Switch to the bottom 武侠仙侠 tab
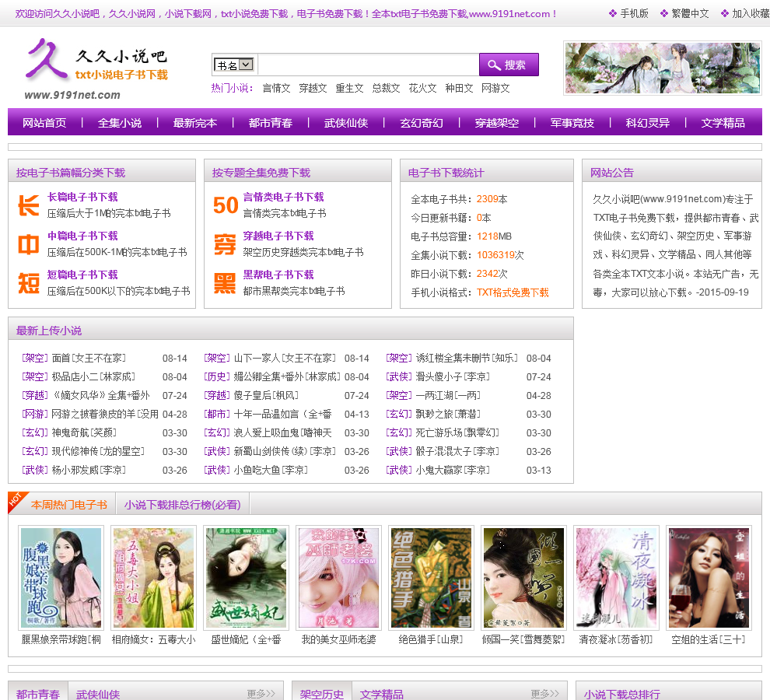This screenshot has width=770, height=700. click(x=98, y=694)
